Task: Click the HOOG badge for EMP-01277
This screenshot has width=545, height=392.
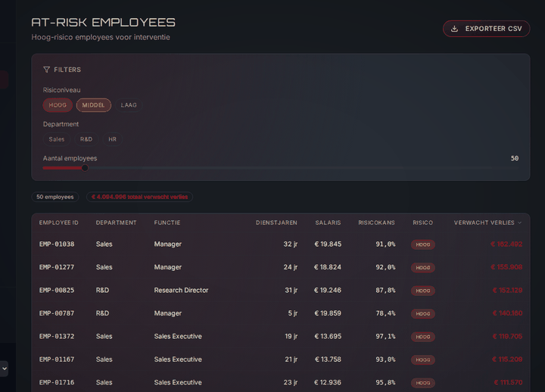Action: click(422, 268)
